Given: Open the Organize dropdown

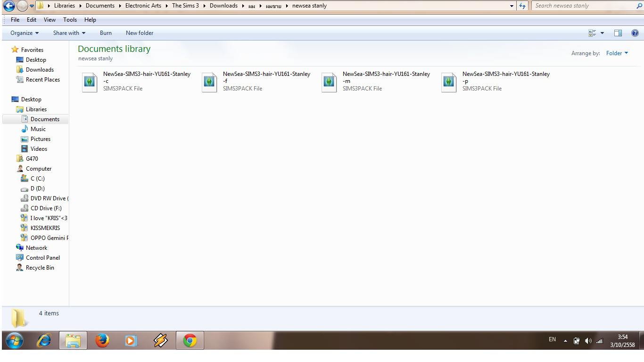Looking at the screenshot, I should coord(25,33).
